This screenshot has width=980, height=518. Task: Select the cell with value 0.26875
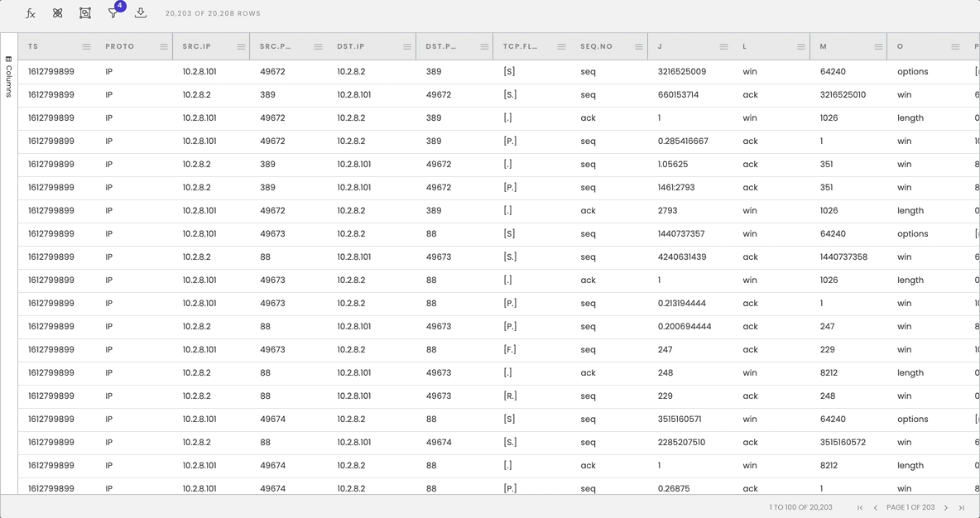pyautogui.click(x=674, y=489)
